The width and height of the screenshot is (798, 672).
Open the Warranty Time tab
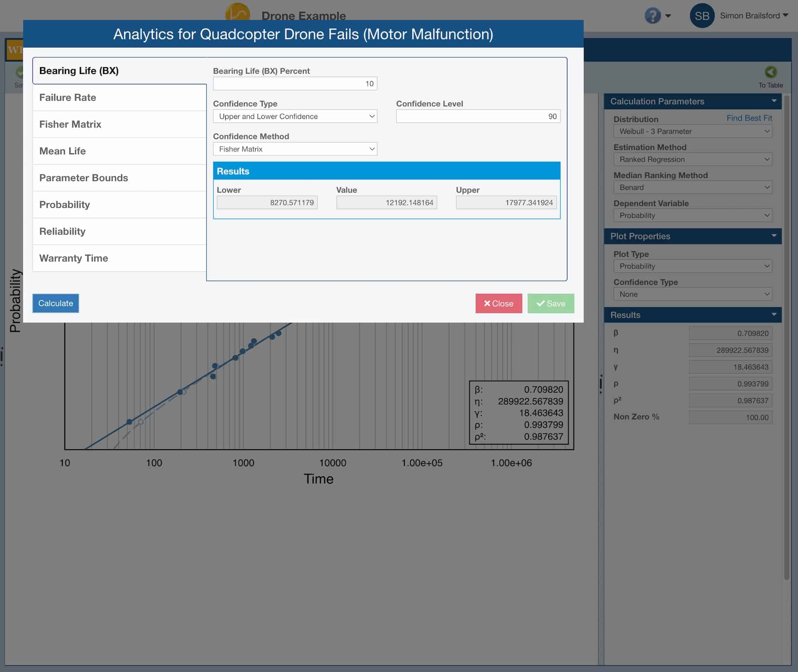tap(119, 258)
